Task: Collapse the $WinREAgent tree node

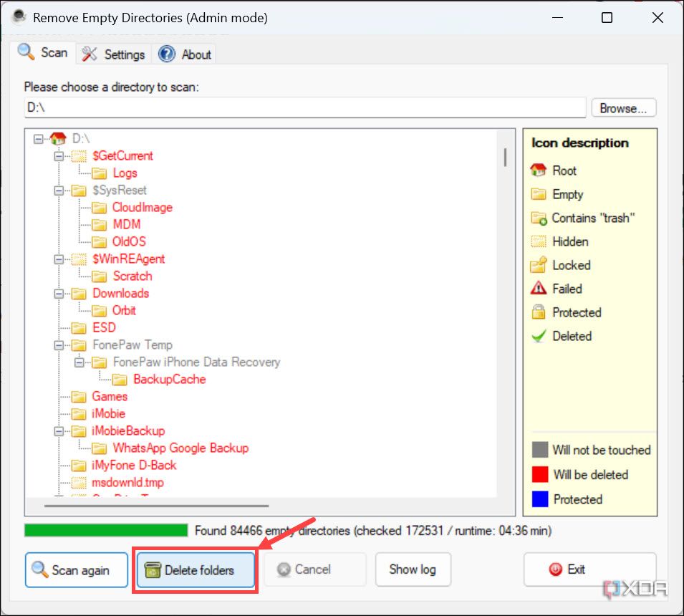Action: [59, 259]
